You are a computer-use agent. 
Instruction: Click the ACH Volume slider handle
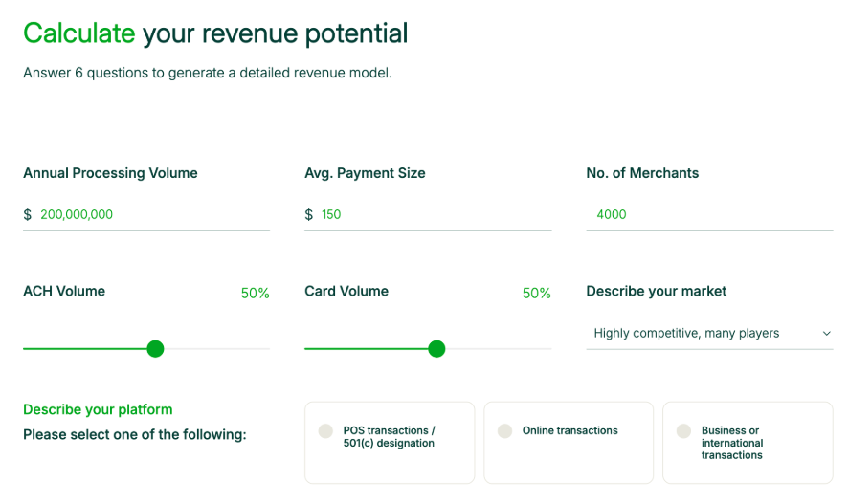(x=155, y=349)
